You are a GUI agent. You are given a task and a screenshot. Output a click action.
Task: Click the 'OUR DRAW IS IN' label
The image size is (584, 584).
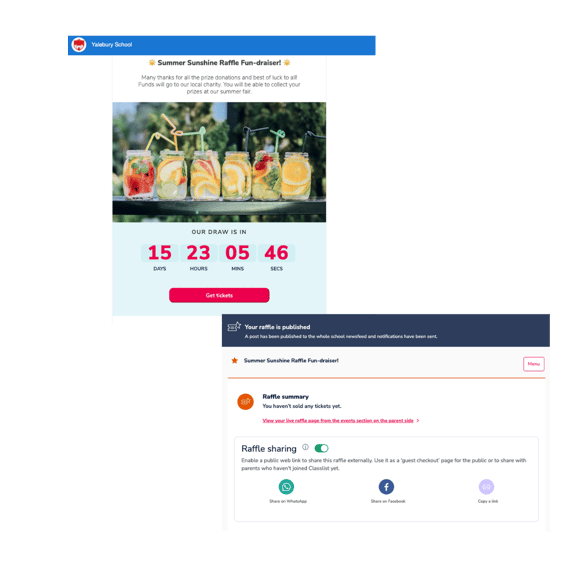[219, 232]
